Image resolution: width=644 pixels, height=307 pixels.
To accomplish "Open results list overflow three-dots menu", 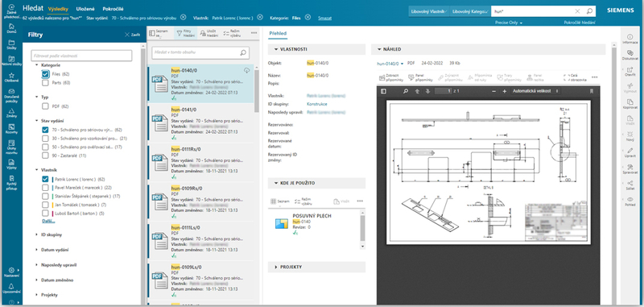I will click(254, 33).
